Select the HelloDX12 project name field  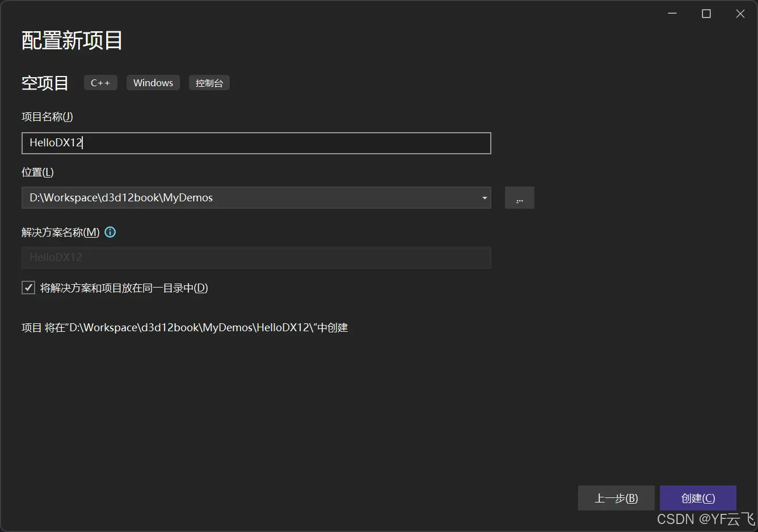(x=256, y=143)
